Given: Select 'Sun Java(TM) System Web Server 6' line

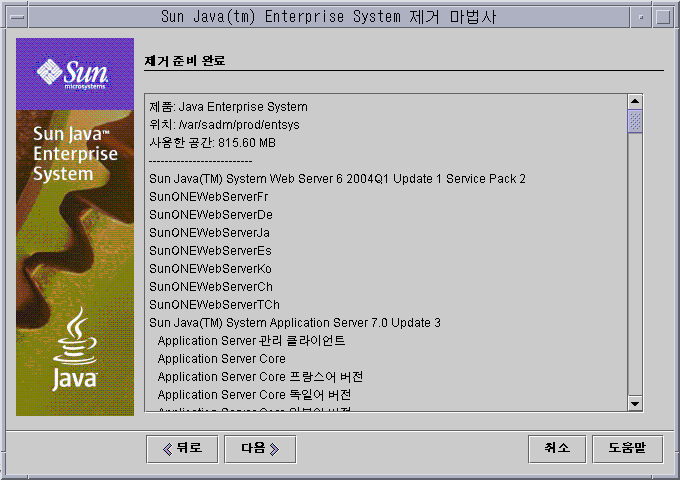Looking at the screenshot, I should pyautogui.click(x=337, y=179).
